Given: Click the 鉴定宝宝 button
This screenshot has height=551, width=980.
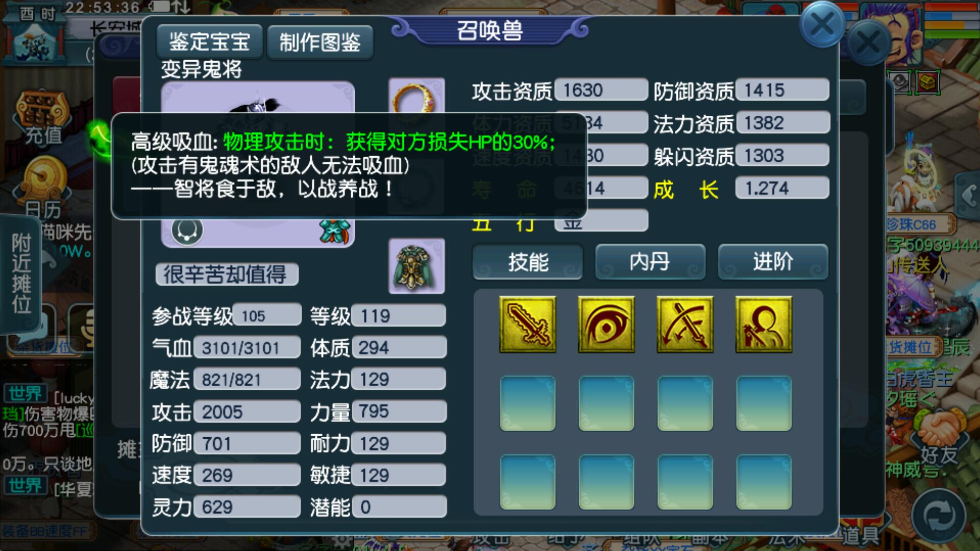Looking at the screenshot, I should point(210,42).
